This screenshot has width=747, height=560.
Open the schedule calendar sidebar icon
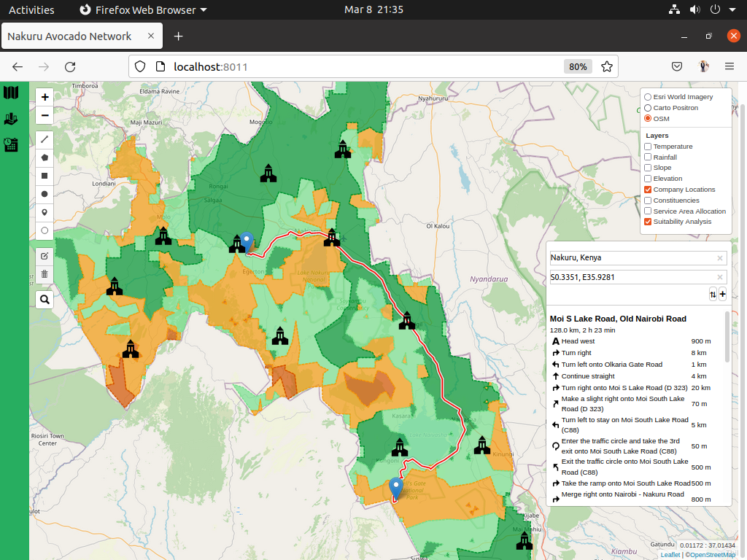(10, 144)
